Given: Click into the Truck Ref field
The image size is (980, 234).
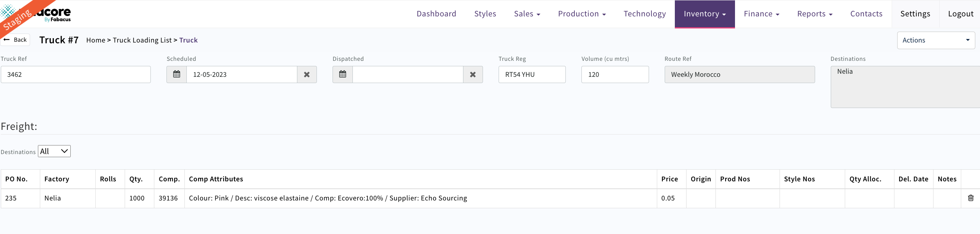Looking at the screenshot, I should tap(76, 74).
